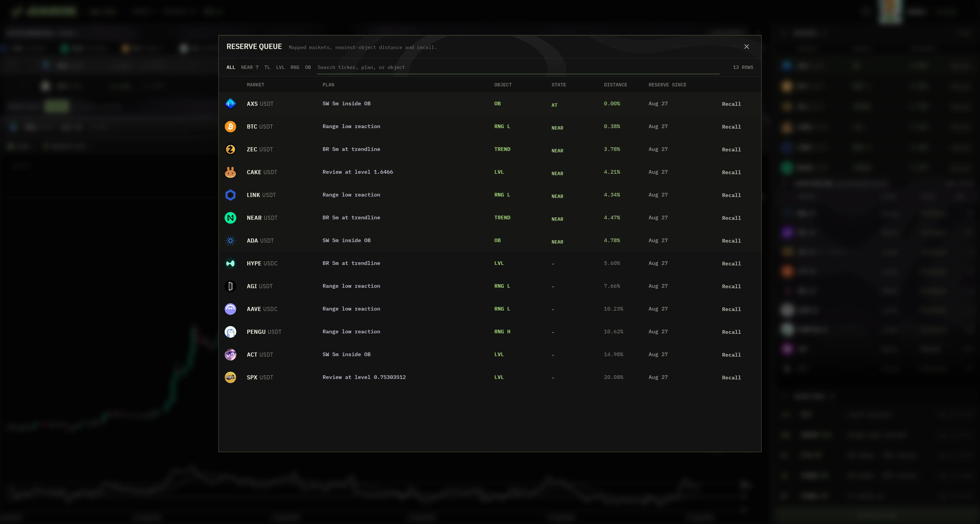Click the SPX coin icon

click(x=230, y=377)
